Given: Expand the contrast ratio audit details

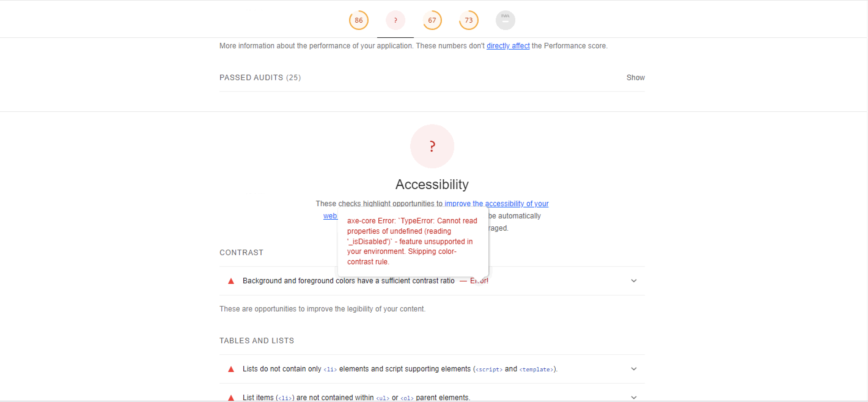Looking at the screenshot, I should pyautogui.click(x=634, y=280).
